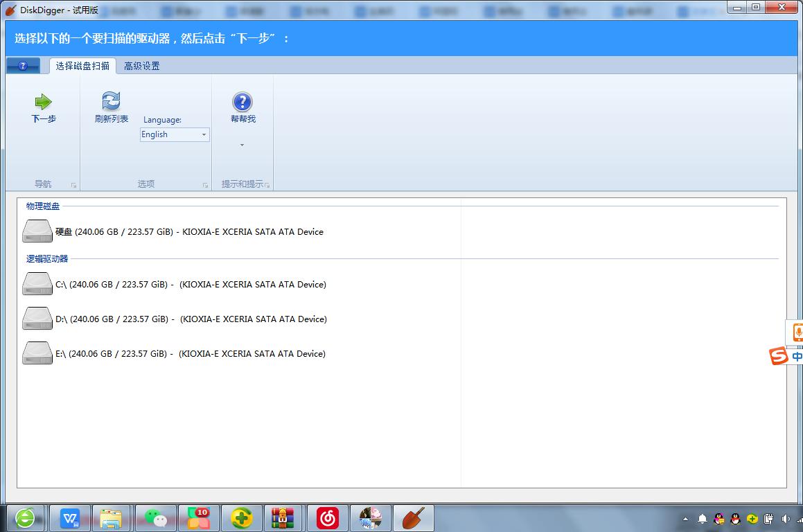Click the E:\ logical drive icon
Screen dimensions: 803x532
[x=37, y=353]
